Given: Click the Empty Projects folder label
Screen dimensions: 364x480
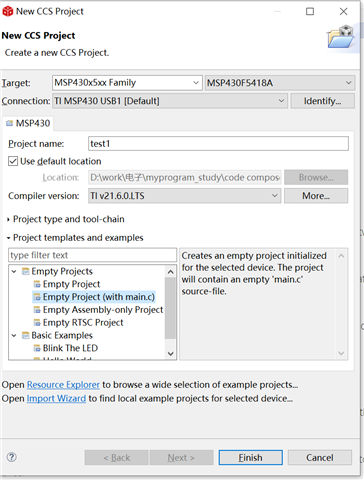Looking at the screenshot, I should coord(62,271).
